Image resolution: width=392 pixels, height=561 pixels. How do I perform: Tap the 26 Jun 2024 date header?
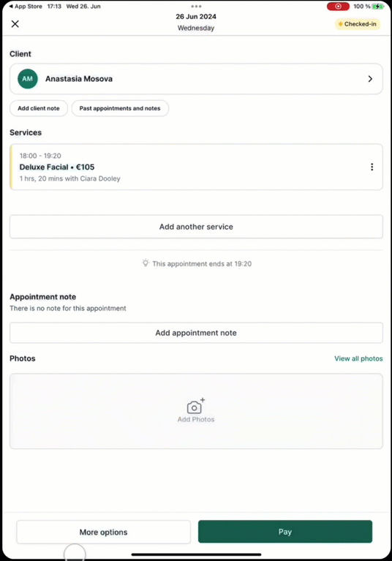point(196,17)
